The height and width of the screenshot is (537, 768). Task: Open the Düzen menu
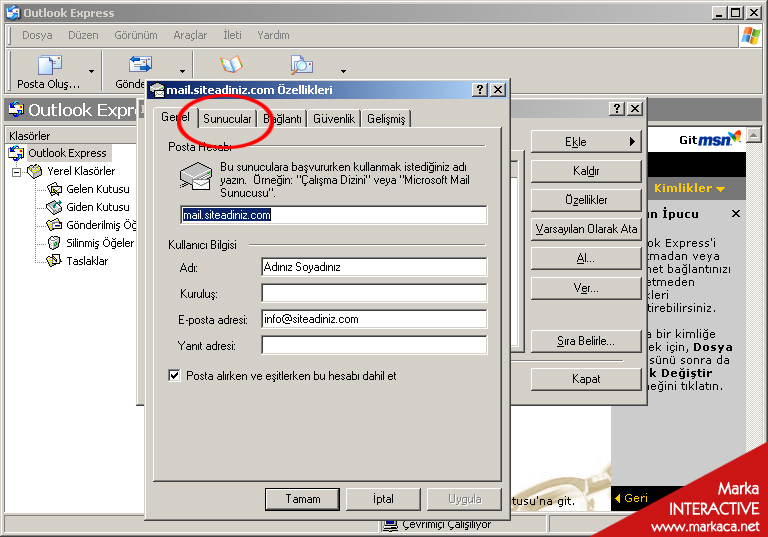83,35
